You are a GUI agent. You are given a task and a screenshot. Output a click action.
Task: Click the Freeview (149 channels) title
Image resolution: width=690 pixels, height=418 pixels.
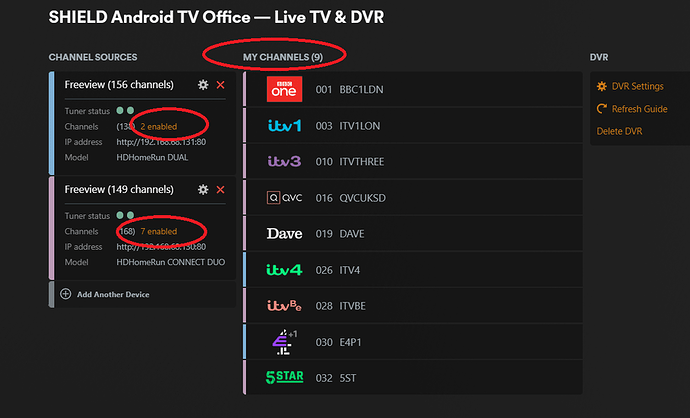coord(119,189)
